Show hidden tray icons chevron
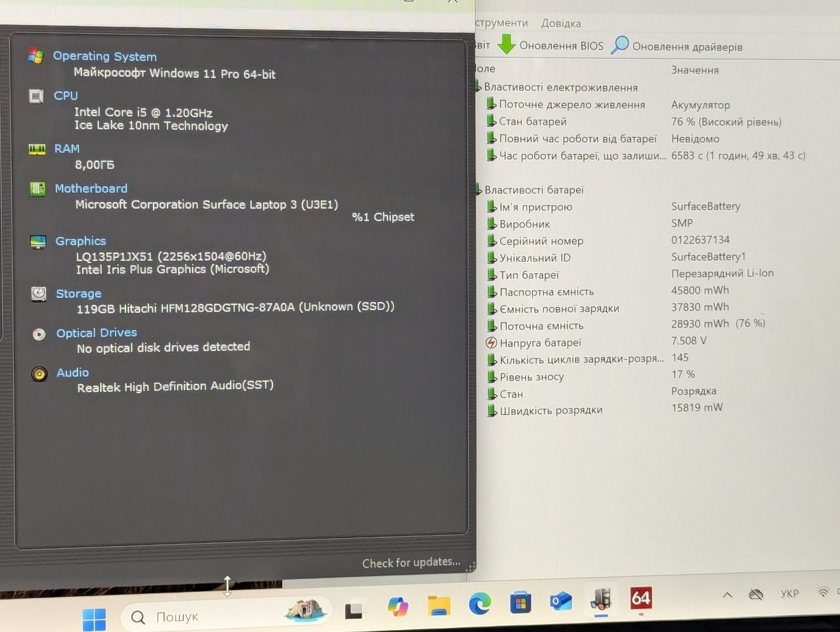Viewport: 840px width, 632px height. (x=727, y=595)
